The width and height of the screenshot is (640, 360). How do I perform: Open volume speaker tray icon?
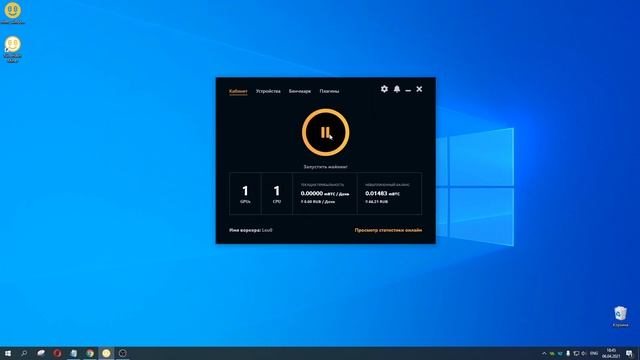[584, 353]
